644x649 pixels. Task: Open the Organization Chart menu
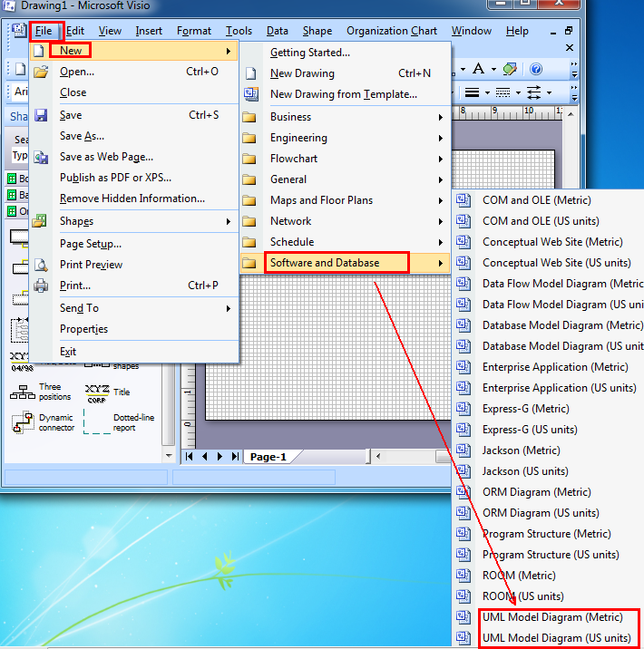(391, 31)
